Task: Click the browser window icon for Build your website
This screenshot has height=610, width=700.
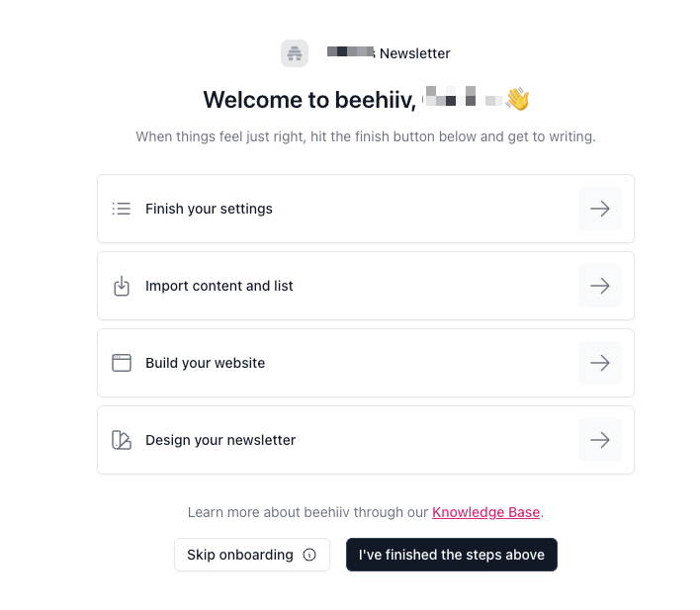Action: [122, 363]
